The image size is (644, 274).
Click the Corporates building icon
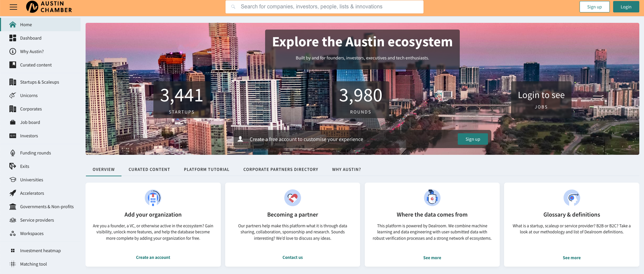click(13, 109)
